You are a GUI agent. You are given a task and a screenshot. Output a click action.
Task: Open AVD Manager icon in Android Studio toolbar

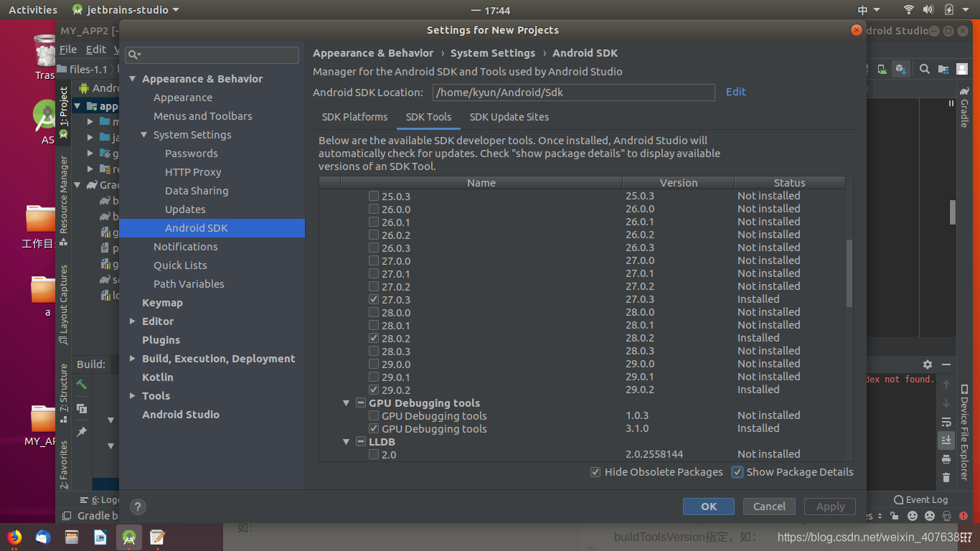coord(882,70)
